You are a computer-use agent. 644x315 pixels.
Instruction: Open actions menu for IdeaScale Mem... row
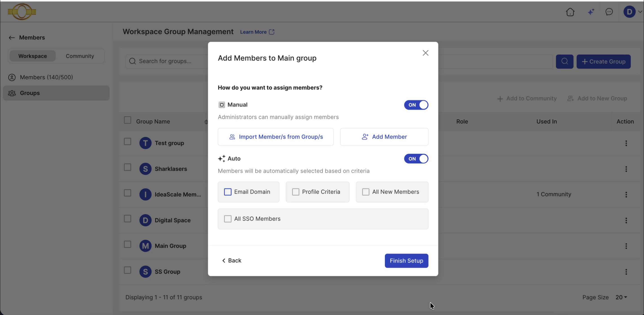[626, 195]
